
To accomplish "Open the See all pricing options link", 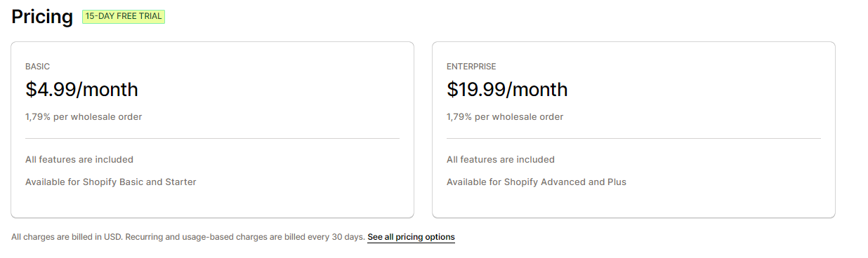I will [411, 237].
